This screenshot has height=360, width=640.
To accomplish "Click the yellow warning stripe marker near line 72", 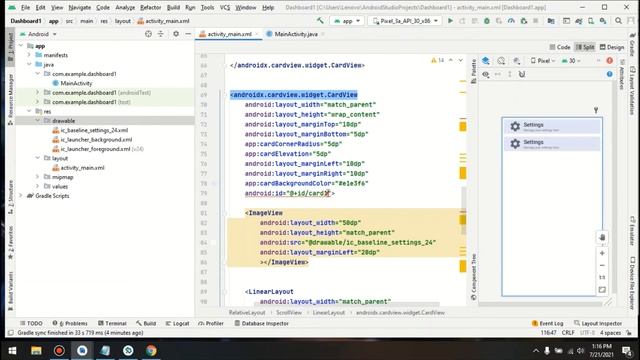I will [x=462, y=126].
